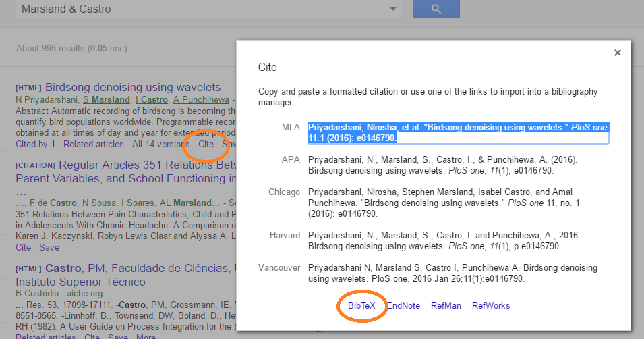The image size is (644, 339).
Task: Open author link I Castro
Action: pos(152,99)
